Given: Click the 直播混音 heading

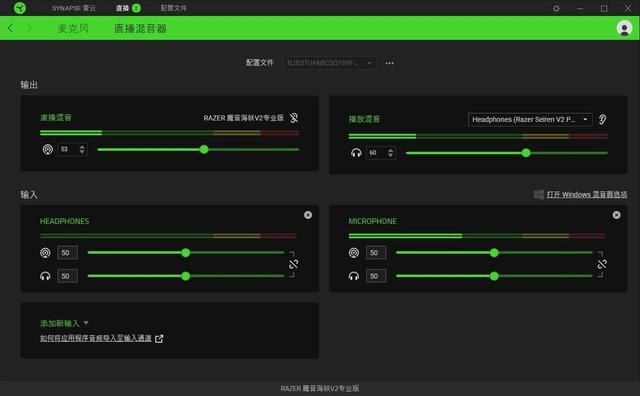Looking at the screenshot, I should (x=56, y=118).
